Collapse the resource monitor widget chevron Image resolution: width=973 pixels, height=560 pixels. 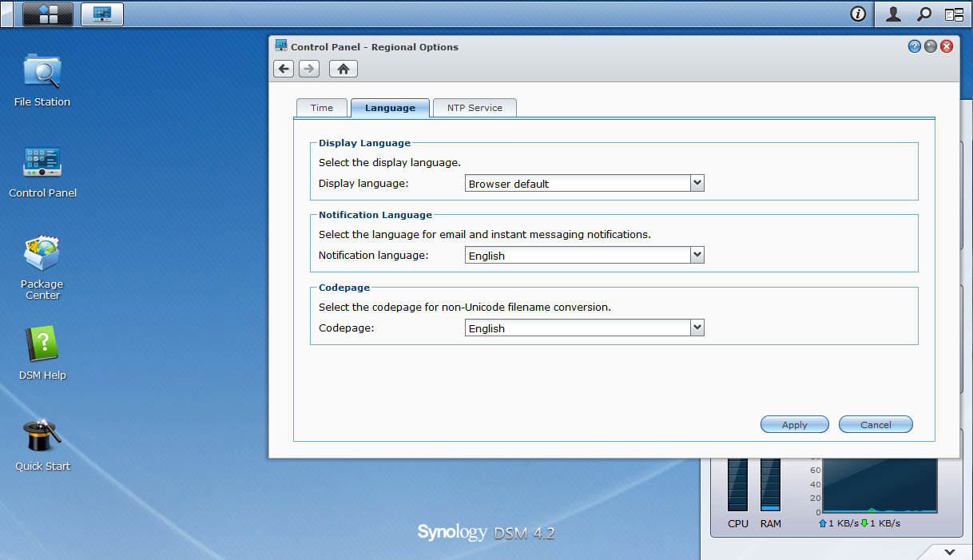click(x=949, y=552)
